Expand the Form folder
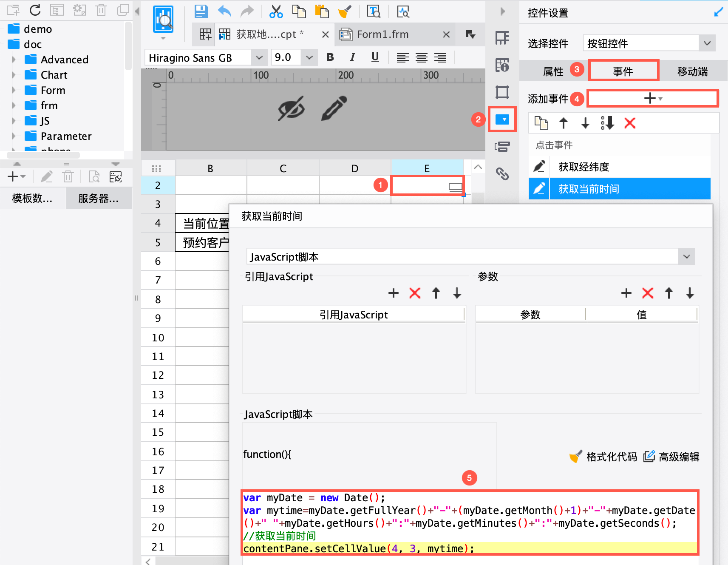The height and width of the screenshot is (565, 728). pyautogui.click(x=14, y=90)
